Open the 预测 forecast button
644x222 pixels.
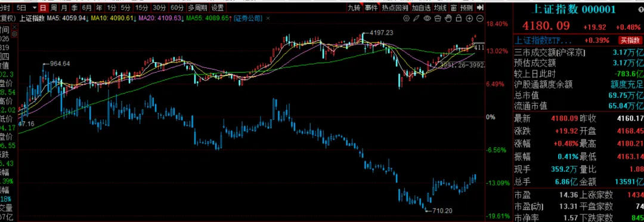click(x=466, y=8)
